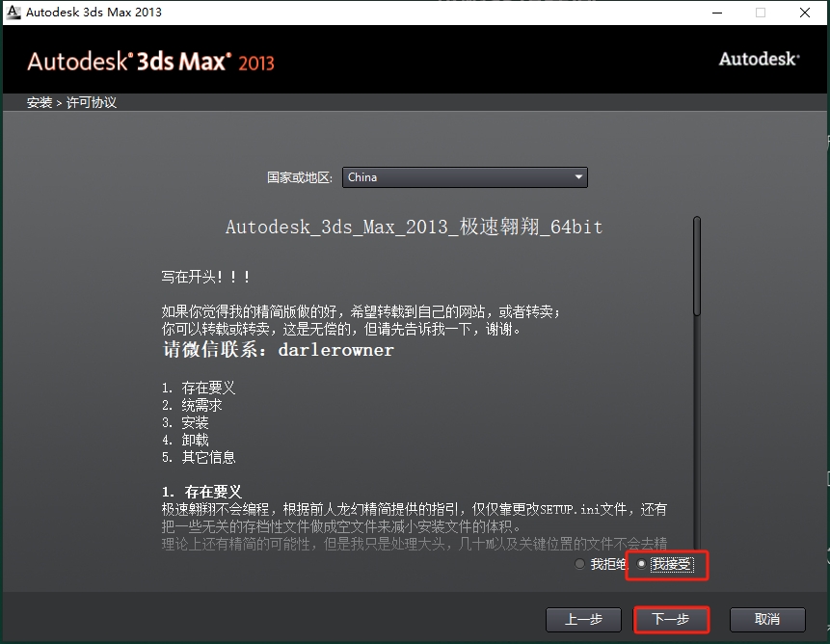
Task: Minimize the Autodesk 3ds Max 2013 window
Action: [x=717, y=13]
